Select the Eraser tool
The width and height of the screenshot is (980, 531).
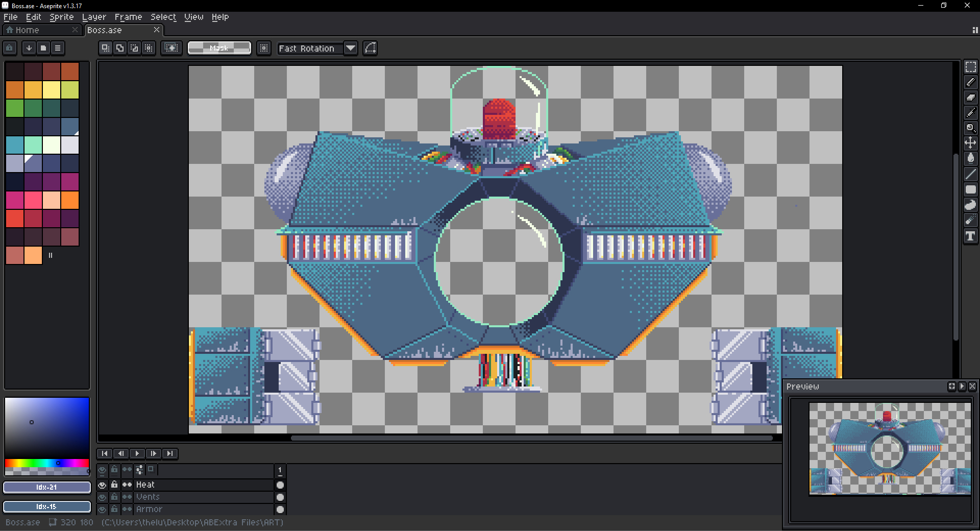point(970,98)
